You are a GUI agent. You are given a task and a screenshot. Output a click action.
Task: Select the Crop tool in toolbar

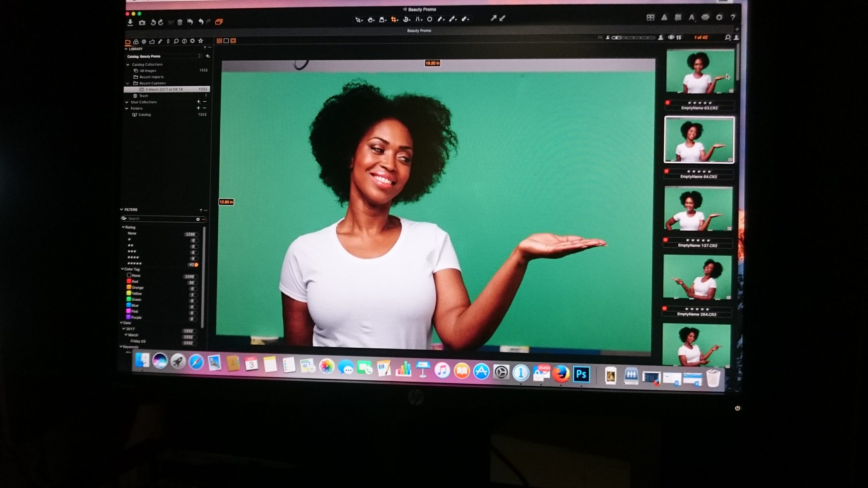coord(394,20)
